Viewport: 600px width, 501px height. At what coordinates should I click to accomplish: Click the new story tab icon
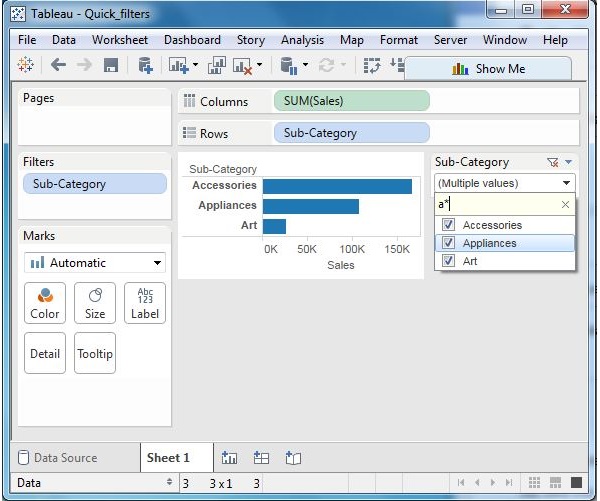[x=292, y=458]
